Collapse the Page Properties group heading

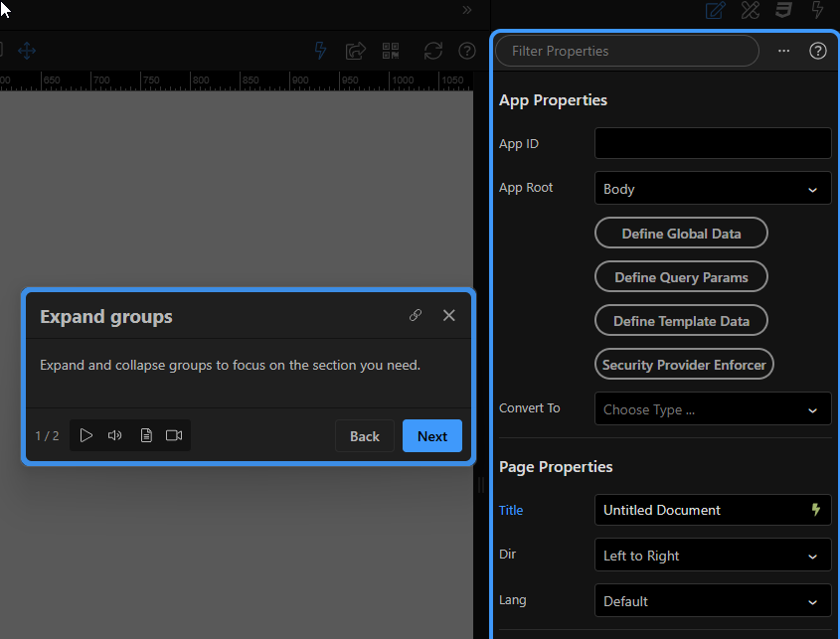556,466
